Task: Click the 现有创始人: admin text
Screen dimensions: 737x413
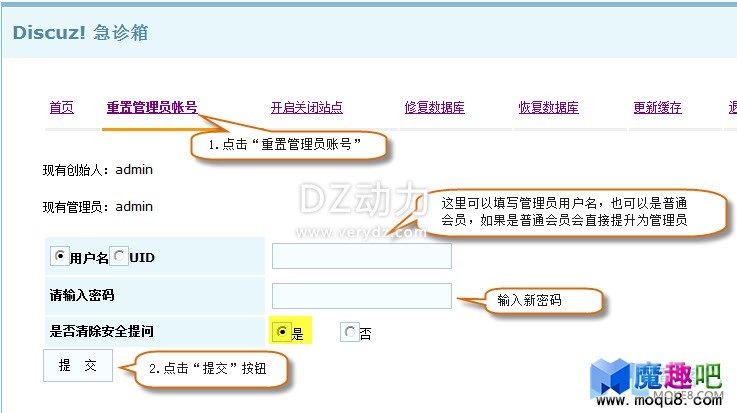Action: point(98,170)
